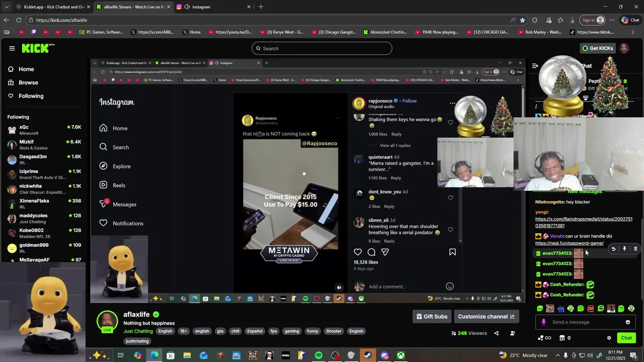Open browser downloads icon
Viewport: 644px width, 362px height.
pyautogui.click(x=573, y=20)
